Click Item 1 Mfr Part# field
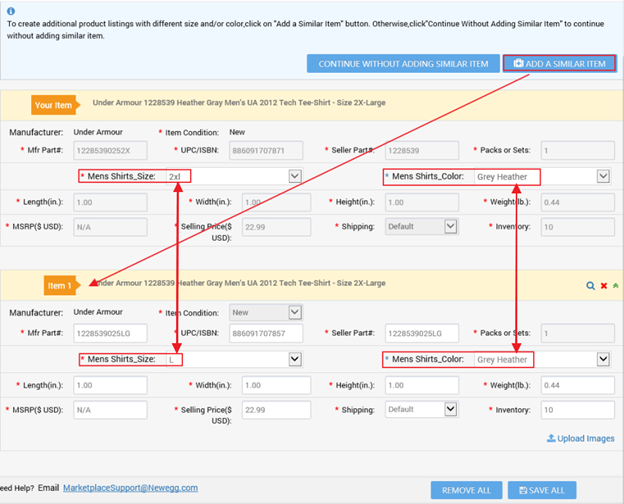624x504 pixels. point(110,333)
